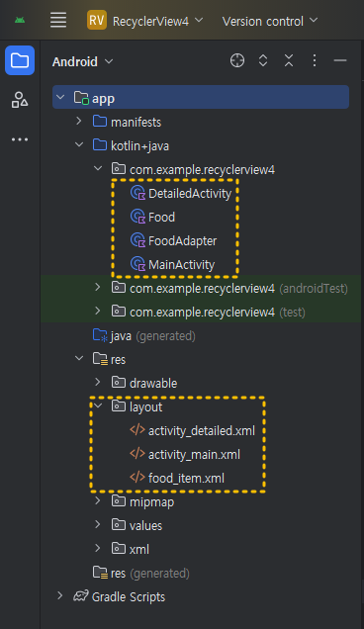The image size is (364, 629).
Task: Select the Gradle Scripts label
Action: point(129,597)
